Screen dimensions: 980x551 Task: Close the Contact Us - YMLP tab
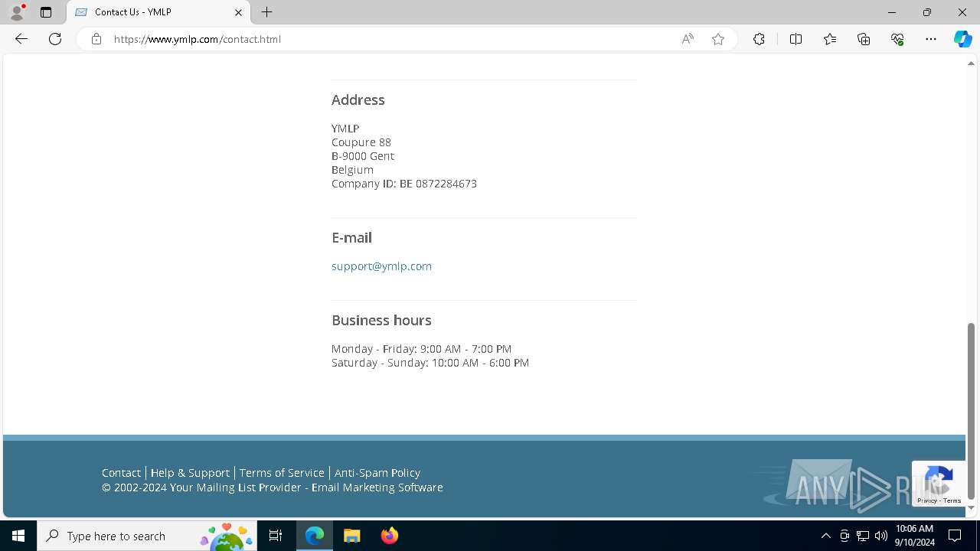238,12
